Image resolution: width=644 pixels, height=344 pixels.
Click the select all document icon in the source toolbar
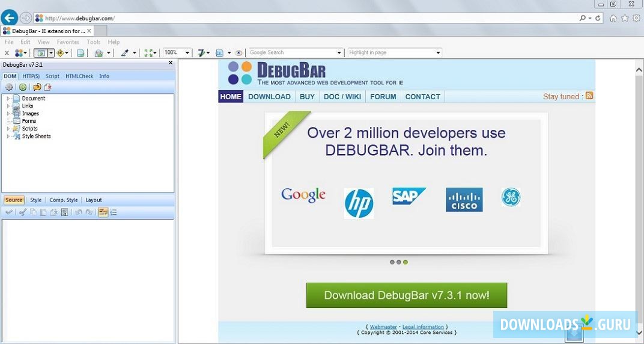(x=64, y=212)
